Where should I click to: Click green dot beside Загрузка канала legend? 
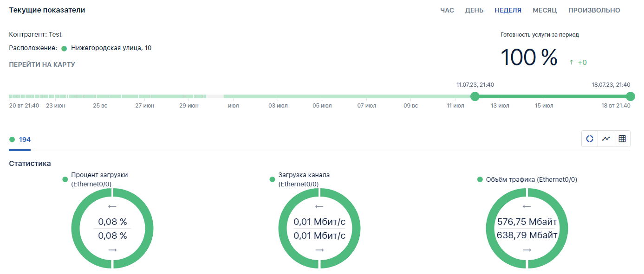[272, 180]
